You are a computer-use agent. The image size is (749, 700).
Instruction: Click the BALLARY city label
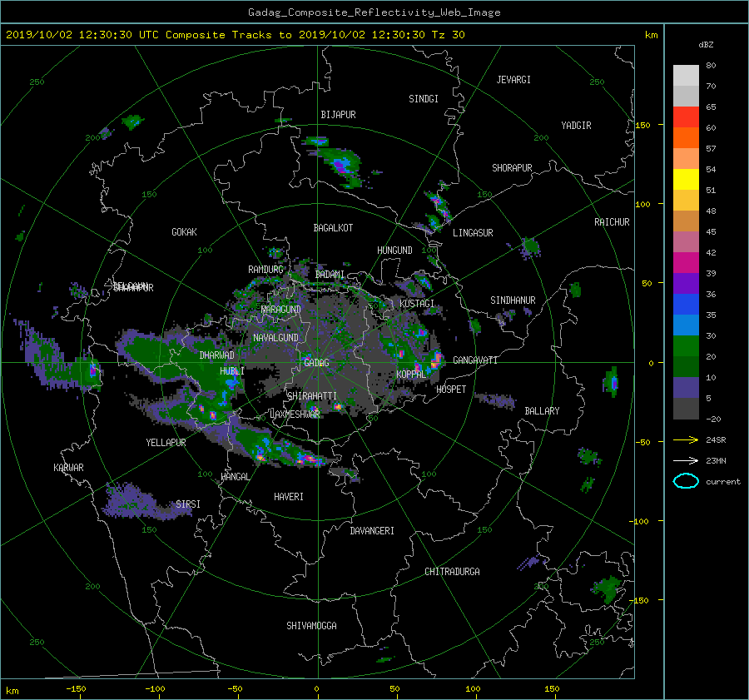pos(542,411)
